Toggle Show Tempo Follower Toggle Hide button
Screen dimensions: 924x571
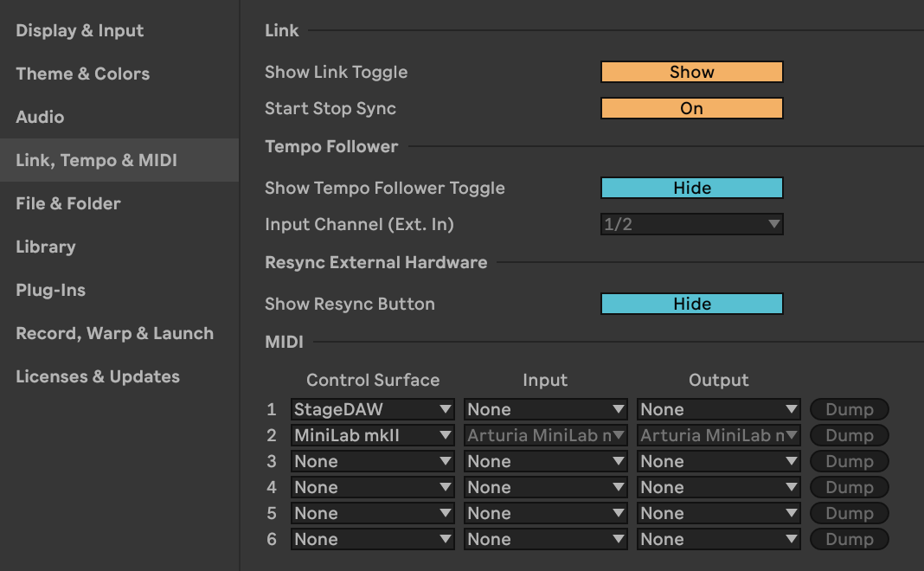point(692,188)
